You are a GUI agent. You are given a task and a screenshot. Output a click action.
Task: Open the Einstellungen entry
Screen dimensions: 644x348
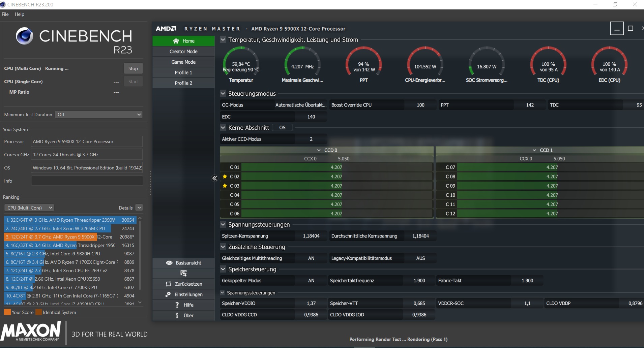(183, 294)
